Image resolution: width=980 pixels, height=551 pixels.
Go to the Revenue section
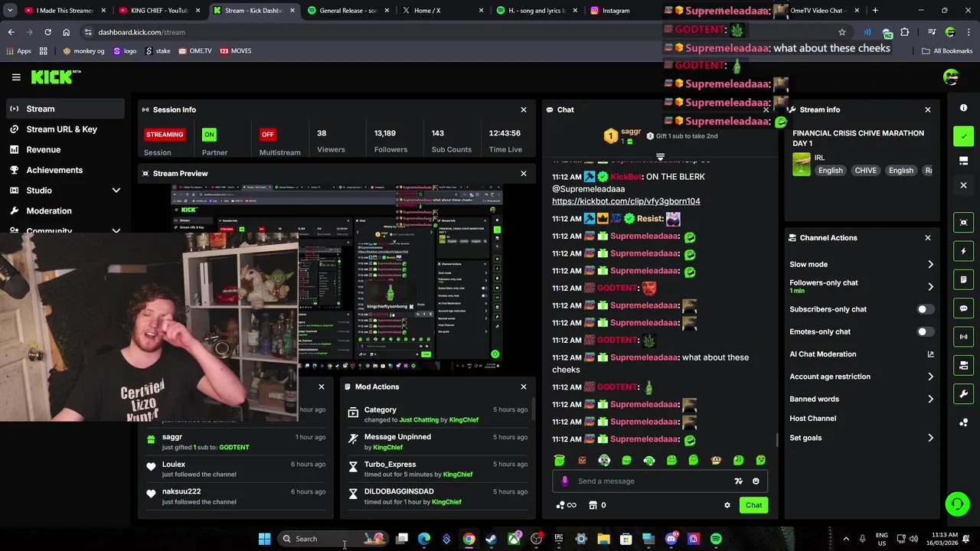pos(44,150)
